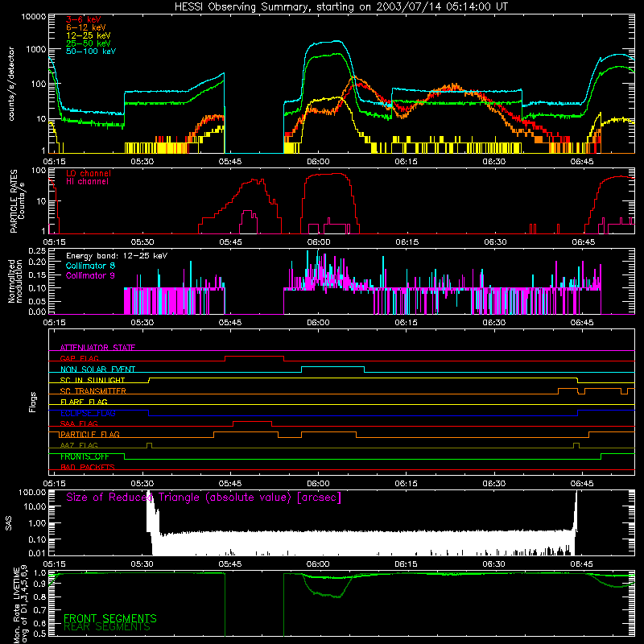644x644 pixels.
Task: Click the SAA FLAG label
Action: pyautogui.click(x=79, y=423)
